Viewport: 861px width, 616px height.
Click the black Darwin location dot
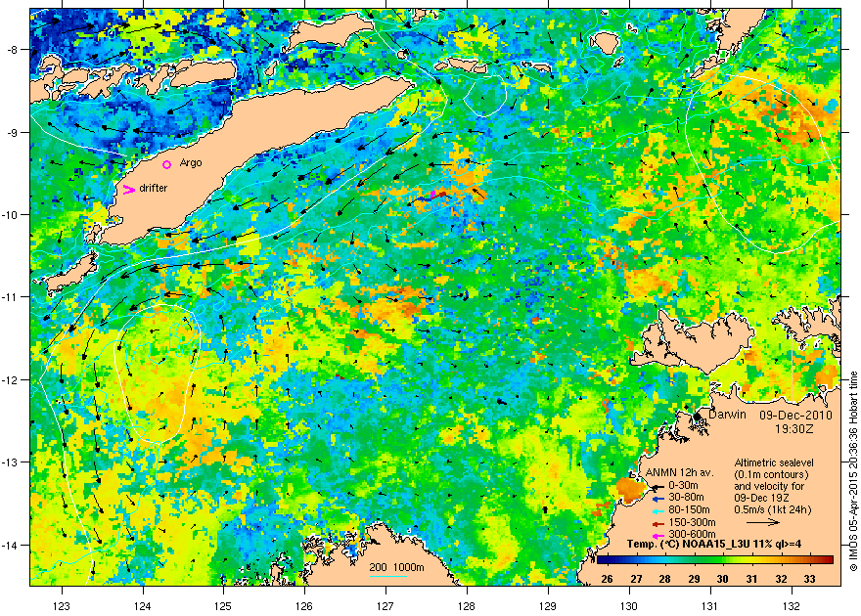click(x=698, y=417)
